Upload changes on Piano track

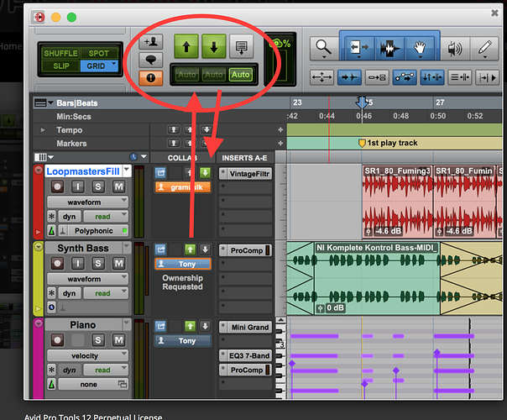190,326
